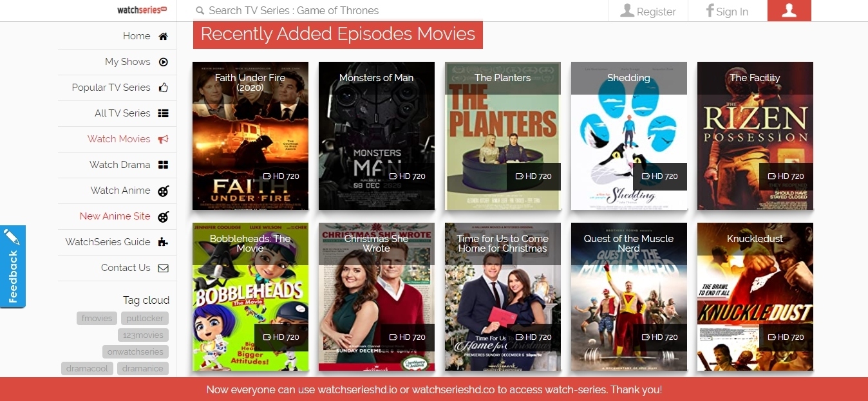Open the blue Feedback side tab

(12, 266)
